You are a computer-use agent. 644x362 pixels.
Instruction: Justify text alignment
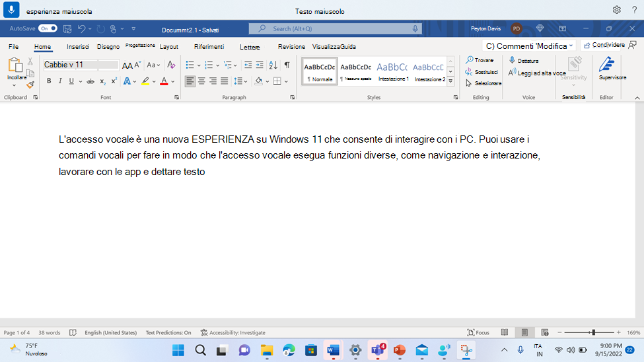[225, 81]
